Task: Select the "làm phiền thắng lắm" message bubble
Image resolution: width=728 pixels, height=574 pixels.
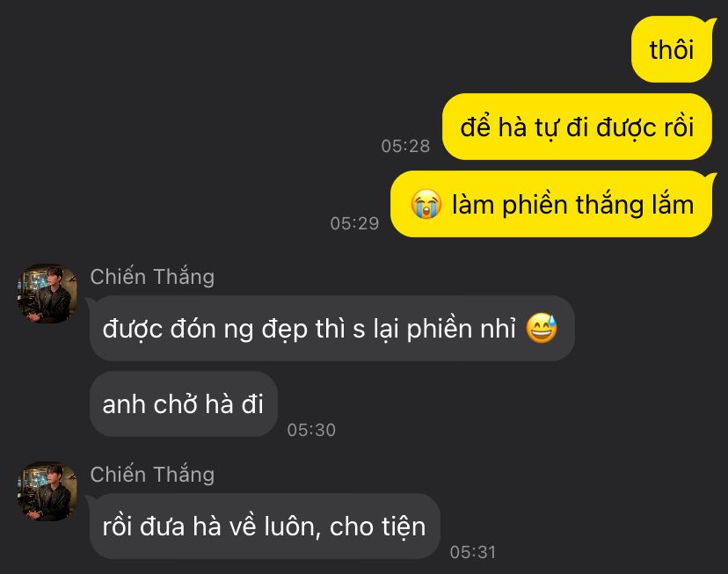Action: pyautogui.click(x=553, y=204)
